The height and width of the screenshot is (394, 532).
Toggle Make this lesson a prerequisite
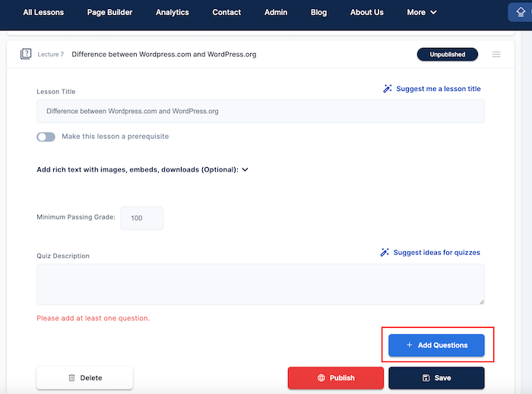coord(46,137)
